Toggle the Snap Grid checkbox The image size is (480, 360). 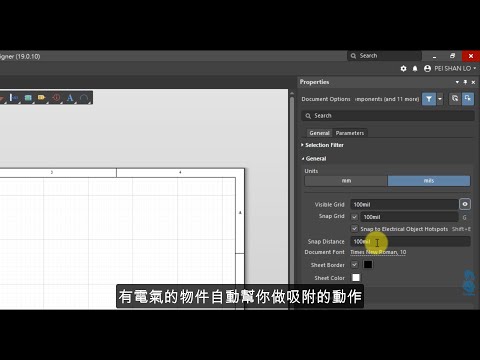[354, 217]
